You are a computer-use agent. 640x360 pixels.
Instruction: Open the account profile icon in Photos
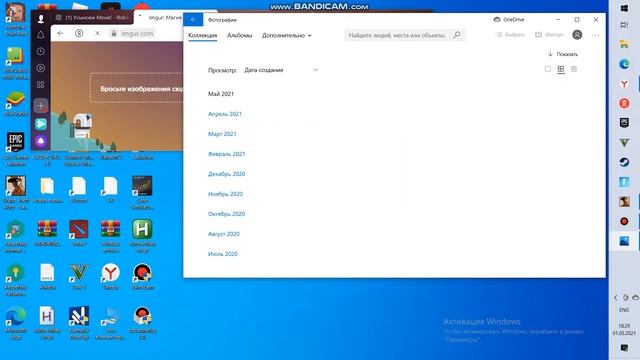pyautogui.click(x=577, y=35)
